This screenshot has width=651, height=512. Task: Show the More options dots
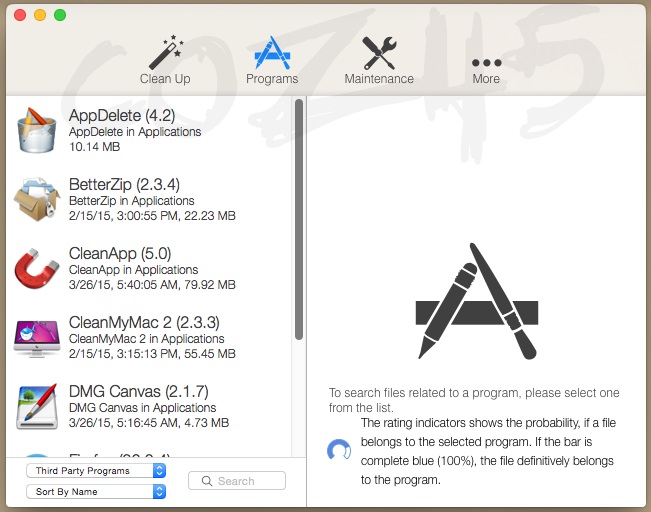(487, 63)
